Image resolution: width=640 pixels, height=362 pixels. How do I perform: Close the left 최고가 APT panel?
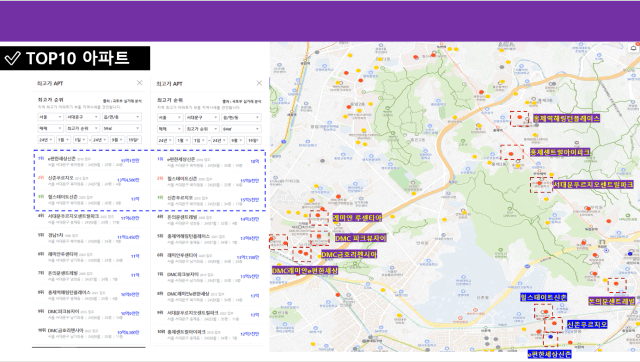click(x=140, y=83)
